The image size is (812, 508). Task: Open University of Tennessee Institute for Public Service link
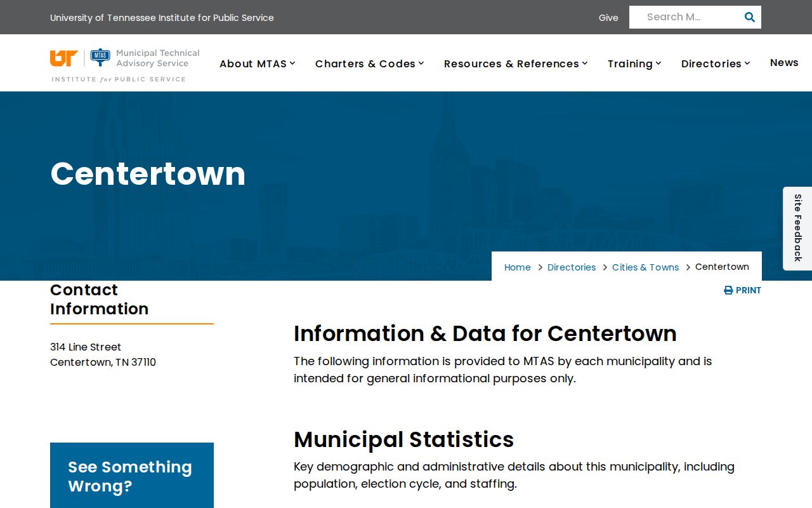click(162, 18)
